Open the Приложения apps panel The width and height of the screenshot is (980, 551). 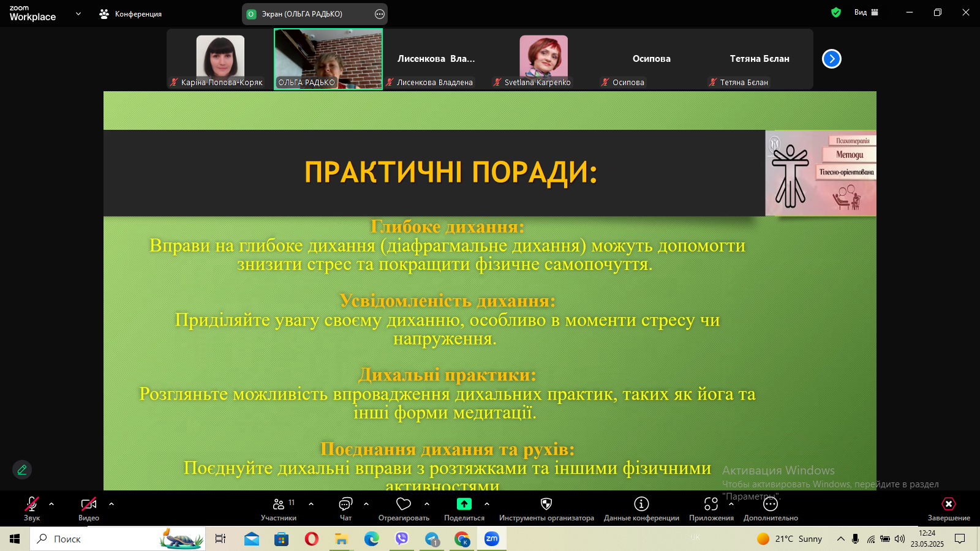711,509
